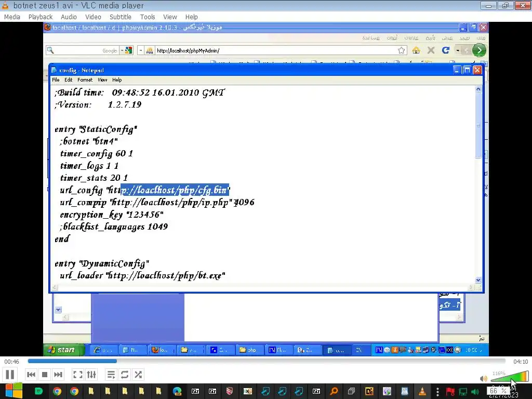
Task: Open VLC's Video menu
Action: coord(93,17)
